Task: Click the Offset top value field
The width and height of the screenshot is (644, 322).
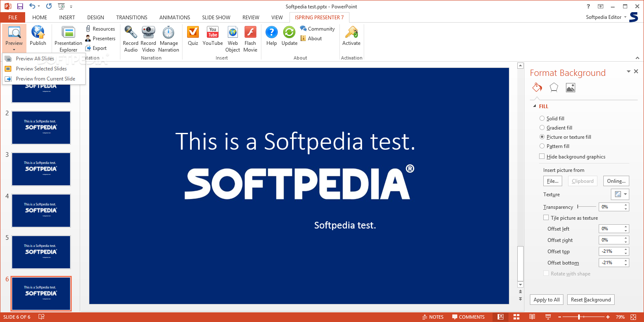Action: (611, 252)
